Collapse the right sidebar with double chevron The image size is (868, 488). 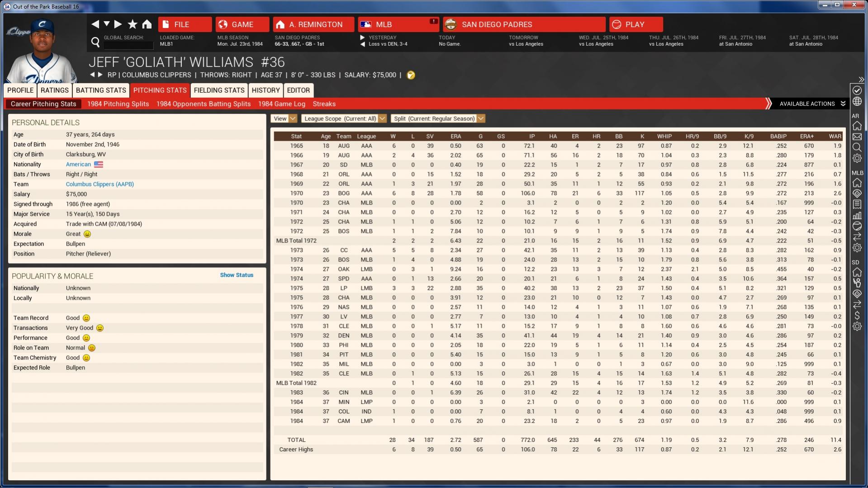[861, 80]
